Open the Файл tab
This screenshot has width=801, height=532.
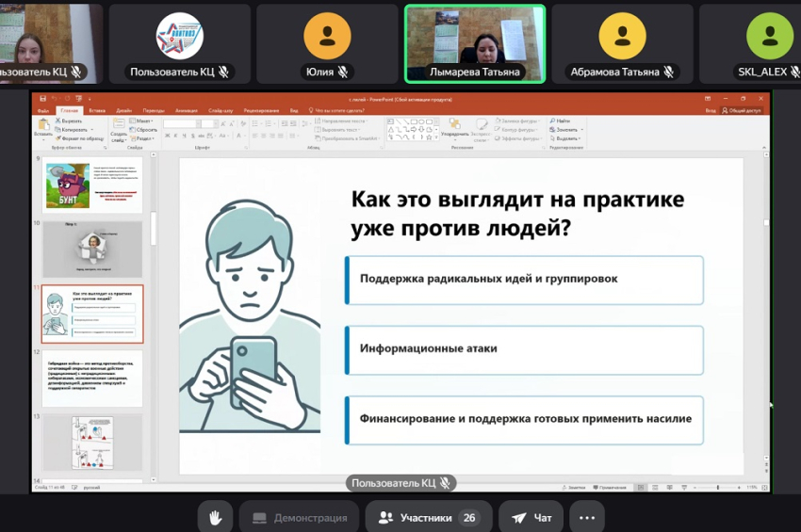[x=43, y=110]
